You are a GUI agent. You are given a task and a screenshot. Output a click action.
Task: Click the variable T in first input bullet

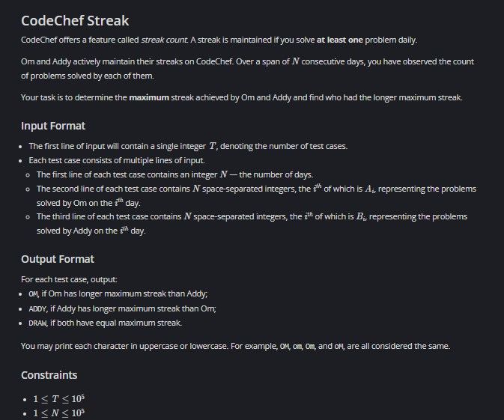(x=213, y=146)
